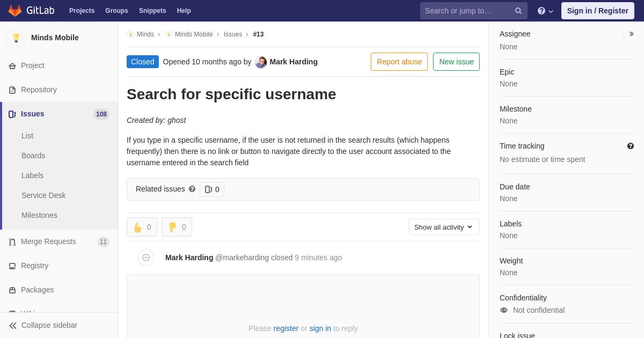Viewport: 644px width, 338px height.
Task: Click the Project home icon in sidebar
Action: click(x=12, y=66)
